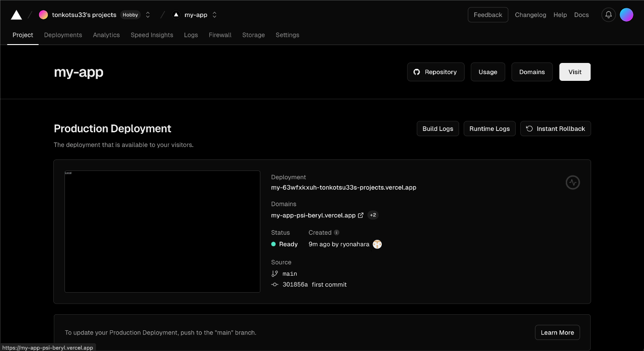Expand the my-app project switcher chevrons
Screen dimensions: 644x351
point(214,15)
